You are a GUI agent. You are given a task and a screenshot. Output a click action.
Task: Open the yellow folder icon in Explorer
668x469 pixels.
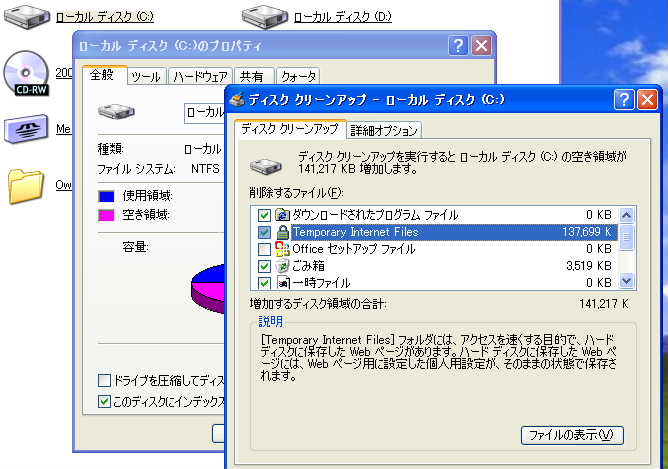point(26,186)
